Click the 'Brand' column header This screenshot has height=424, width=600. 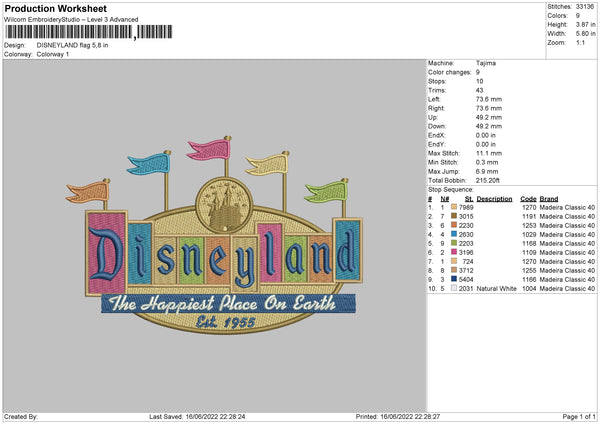[548, 199]
